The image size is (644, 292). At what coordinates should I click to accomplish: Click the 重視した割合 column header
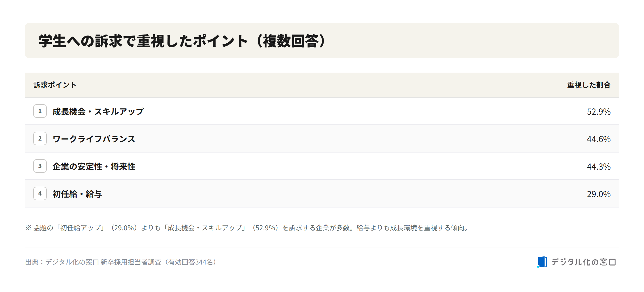click(x=589, y=85)
